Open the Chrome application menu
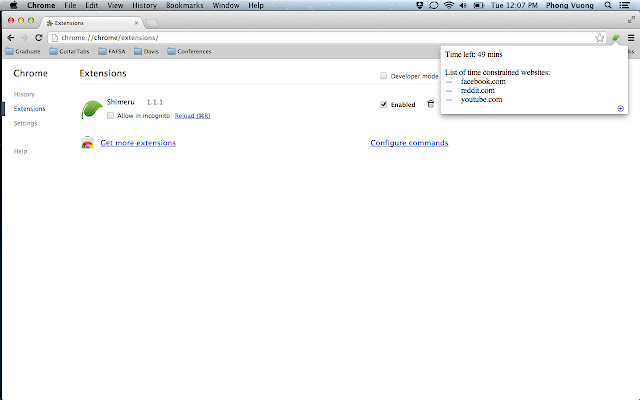 (x=41, y=5)
